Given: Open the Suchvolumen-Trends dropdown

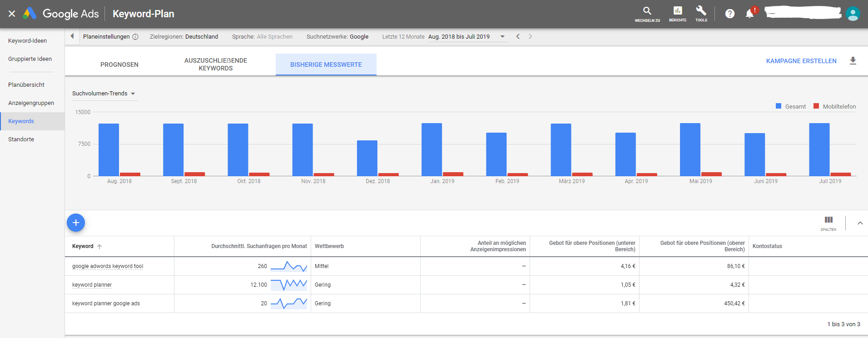Looking at the screenshot, I should (104, 94).
